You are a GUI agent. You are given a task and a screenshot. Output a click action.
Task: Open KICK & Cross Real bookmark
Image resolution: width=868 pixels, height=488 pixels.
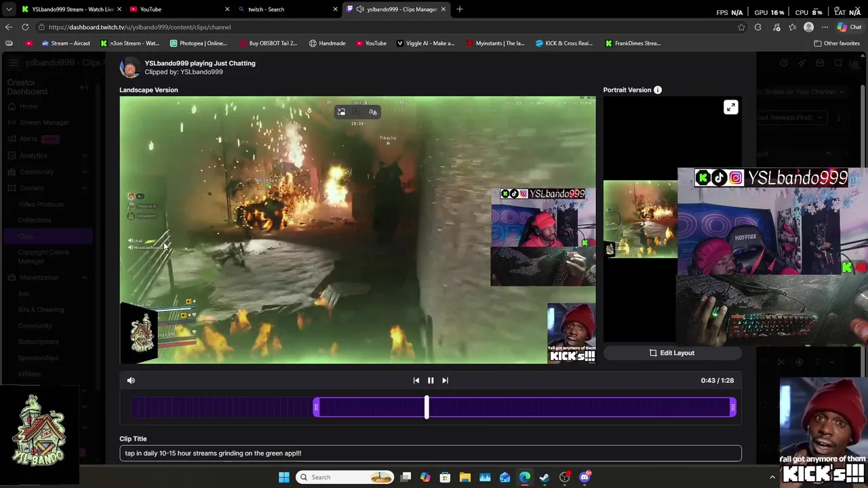pyautogui.click(x=564, y=43)
